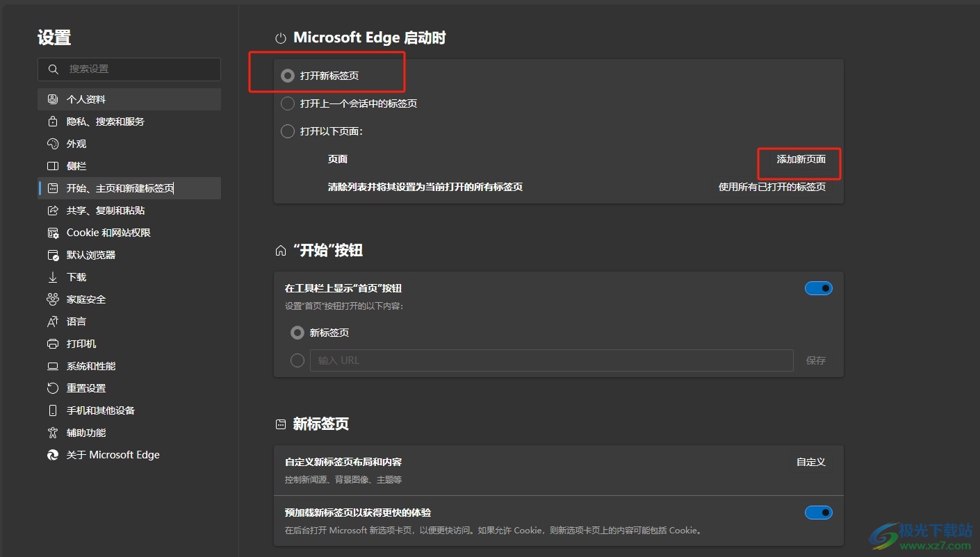
Task: Click the icon beside 开始、主页和新建标签页
Action: 53,188
